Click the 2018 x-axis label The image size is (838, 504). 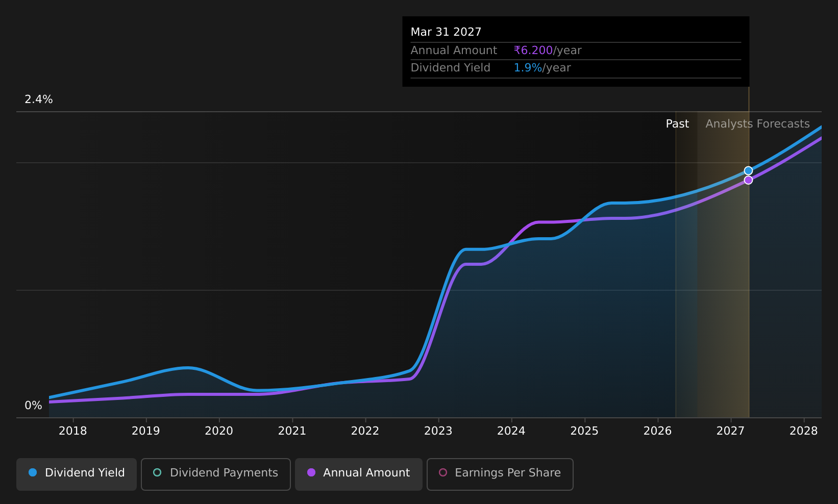(73, 431)
